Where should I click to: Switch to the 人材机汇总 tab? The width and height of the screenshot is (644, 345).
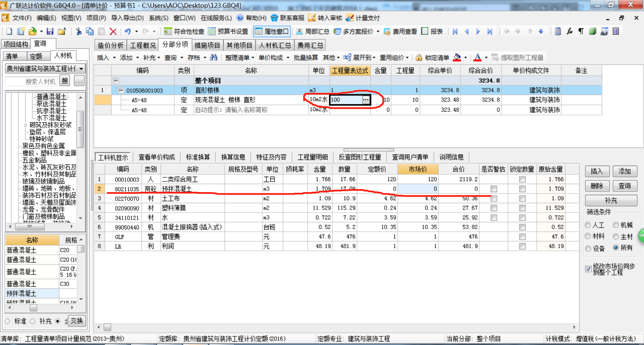275,45
